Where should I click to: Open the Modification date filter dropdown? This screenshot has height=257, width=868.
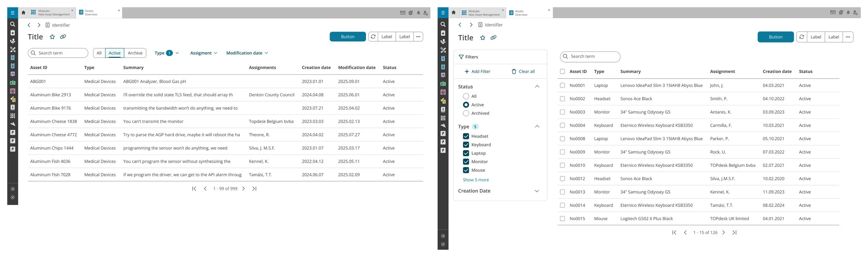click(x=247, y=53)
